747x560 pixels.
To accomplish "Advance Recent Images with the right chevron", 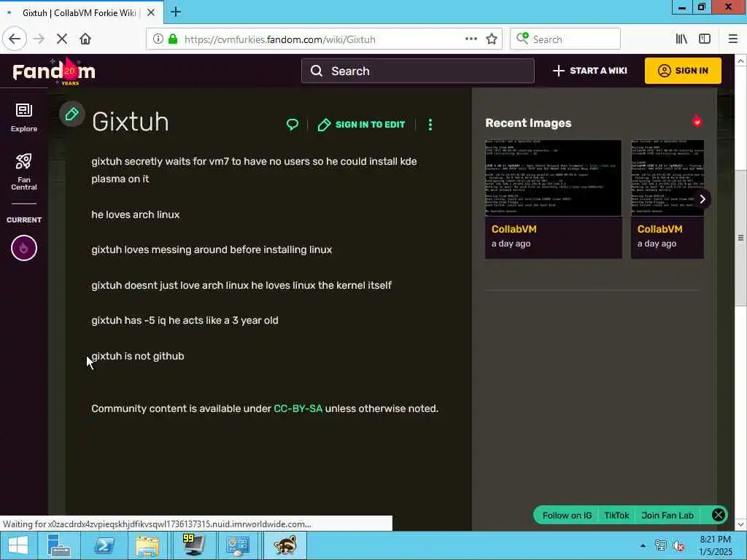I will tap(703, 199).
